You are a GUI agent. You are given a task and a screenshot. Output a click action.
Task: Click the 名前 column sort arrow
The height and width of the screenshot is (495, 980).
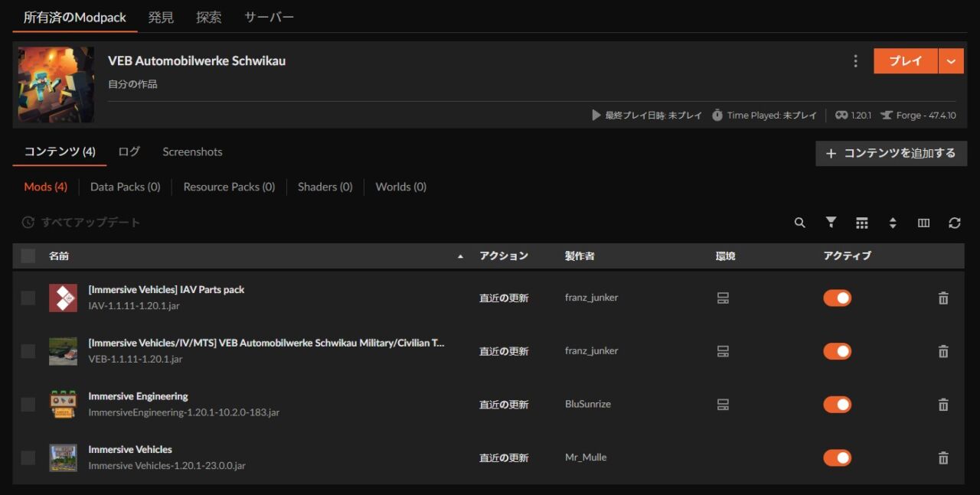coord(460,256)
